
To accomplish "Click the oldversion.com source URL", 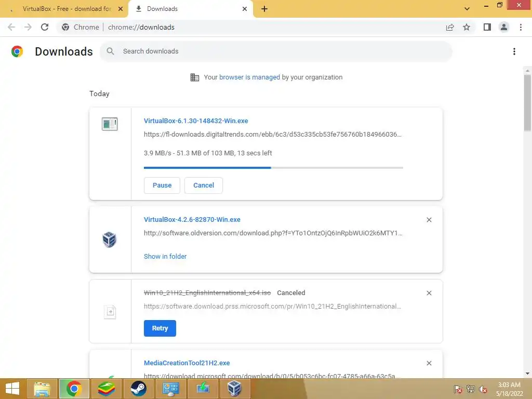I will click(x=273, y=233).
